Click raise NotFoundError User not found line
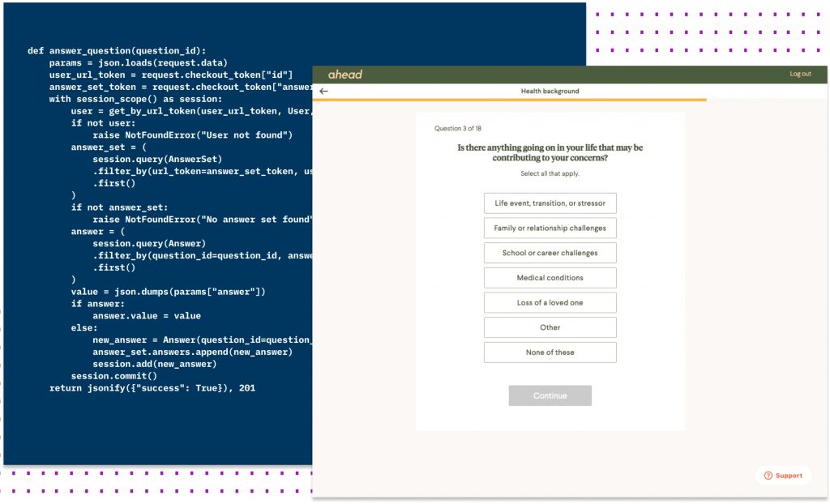Screen dimensions: 830x504 pos(193,135)
